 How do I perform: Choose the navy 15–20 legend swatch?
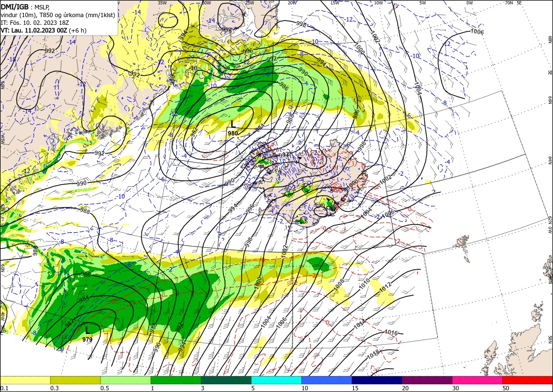pyautogui.click(x=377, y=380)
